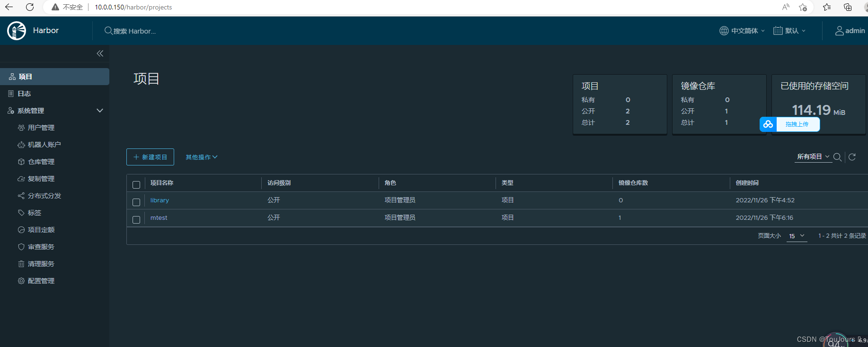
Task: Open 项目 in the sidebar
Action: point(54,77)
